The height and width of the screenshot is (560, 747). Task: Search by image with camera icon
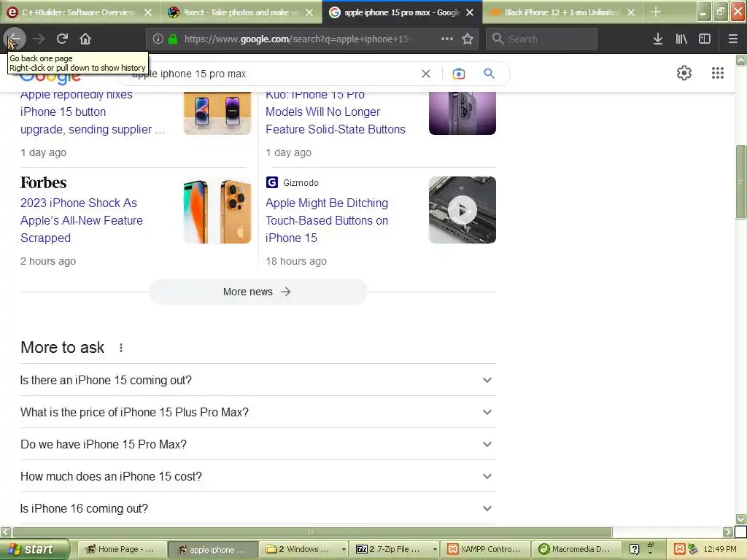click(458, 74)
